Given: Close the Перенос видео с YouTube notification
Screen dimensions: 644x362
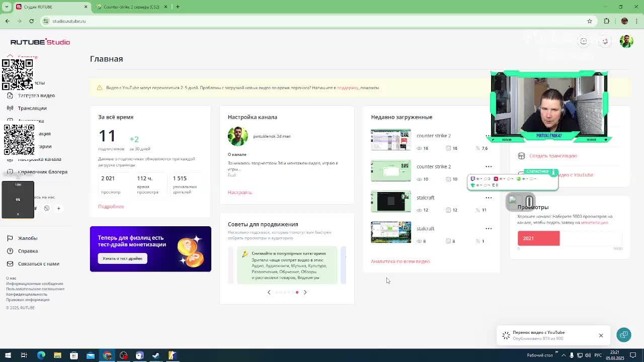Looking at the screenshot, I should (601, 335).
